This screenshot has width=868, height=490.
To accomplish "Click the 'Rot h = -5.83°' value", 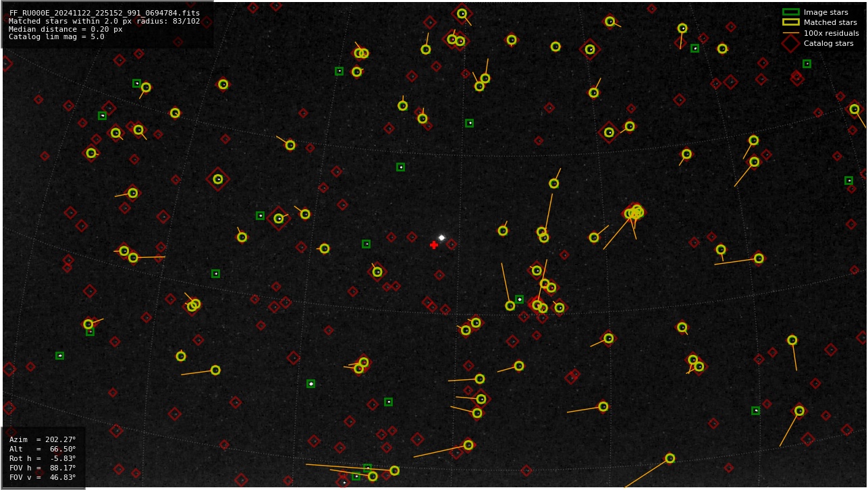I will point(43,458).
